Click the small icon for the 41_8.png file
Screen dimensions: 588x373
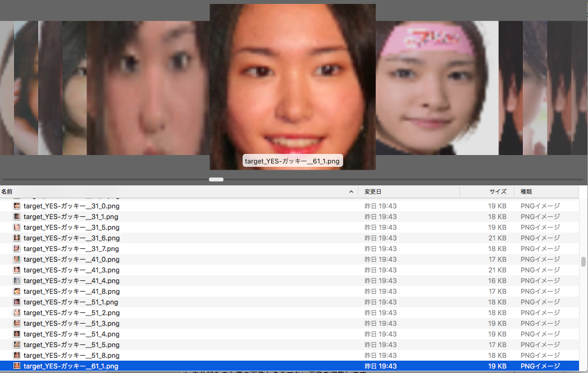click(17, 292)
